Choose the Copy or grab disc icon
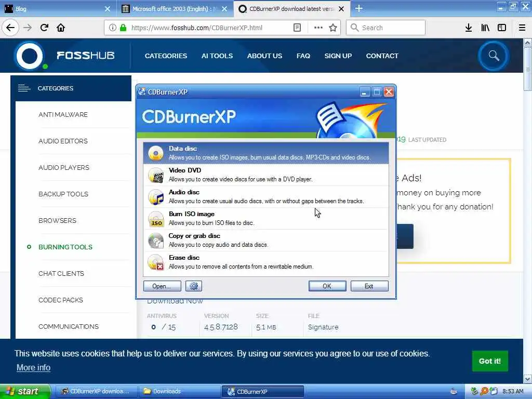This screenshot has width=532, height=399. (156, 241)
